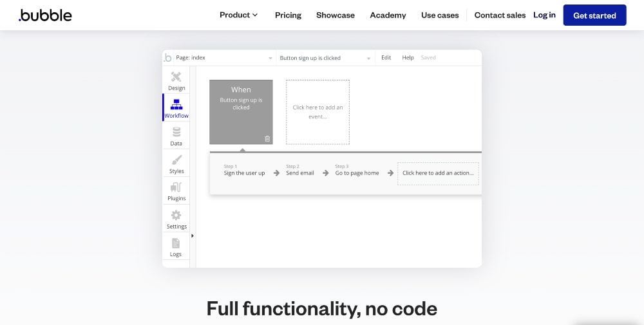The width and height of the screenshot is (644, 325).
Task: Open the Settings gear icon
Action: click(x=176, y=216)
